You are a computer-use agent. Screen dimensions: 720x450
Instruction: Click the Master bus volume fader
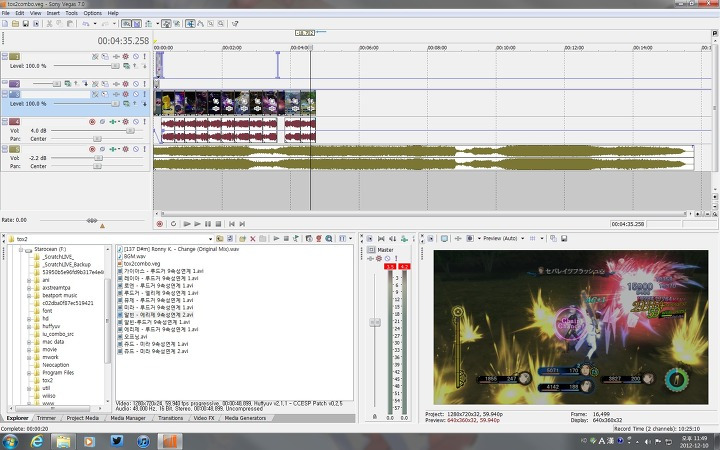pyautogui.click(x=375, y=323)
